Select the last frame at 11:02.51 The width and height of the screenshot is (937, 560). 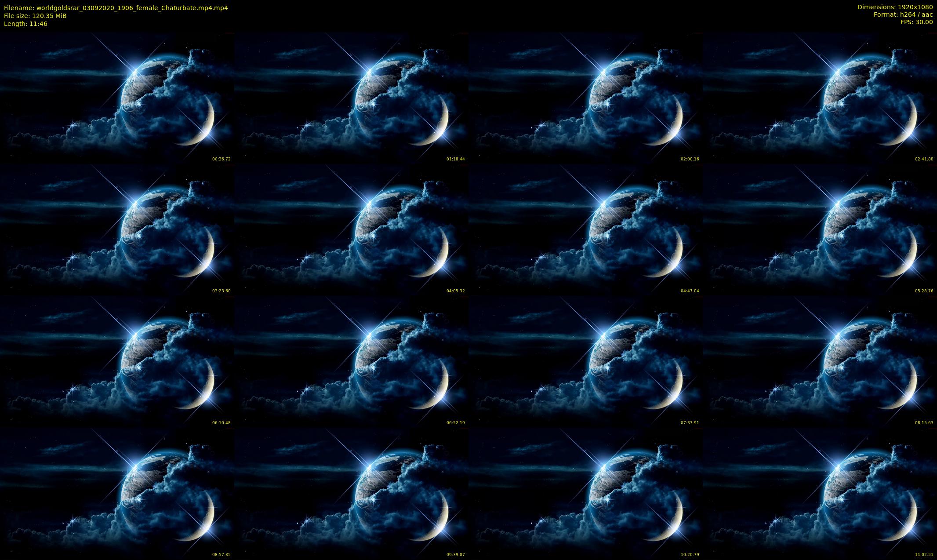(x=820, y=493)
